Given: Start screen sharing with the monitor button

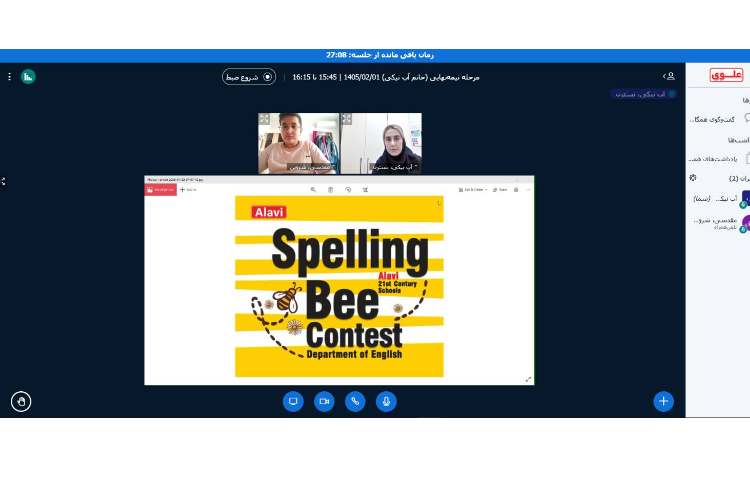Looking at the screenshot, I should pyautogui.click(x=293, y=401).
